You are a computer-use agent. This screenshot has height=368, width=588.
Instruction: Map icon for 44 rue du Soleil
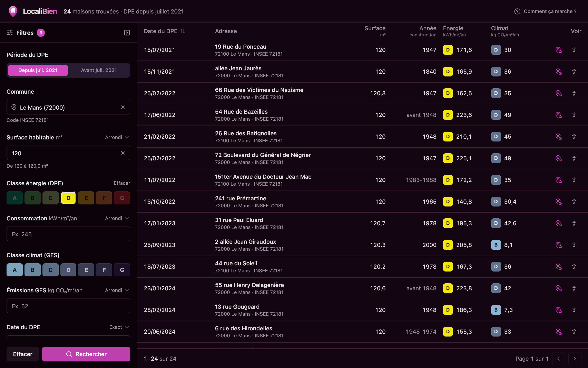coord(559,267)
